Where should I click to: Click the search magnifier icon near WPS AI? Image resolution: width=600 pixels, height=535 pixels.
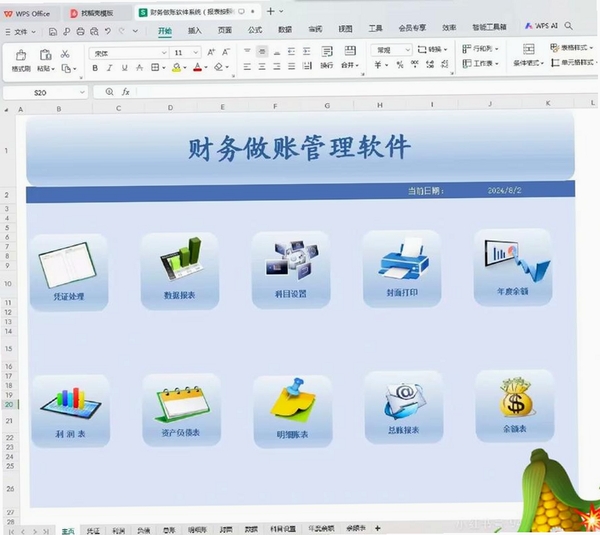569,26
